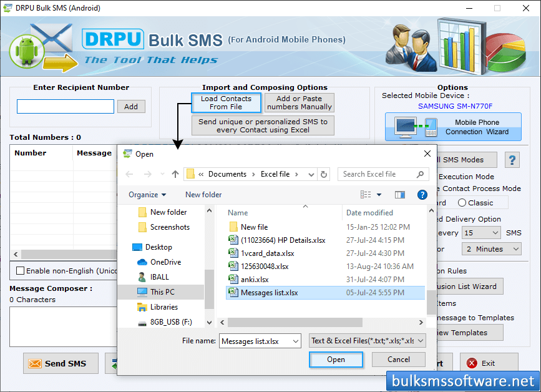Click the This PC monitor icon
This screenshot has height=392, width=541.
point(142,292)
